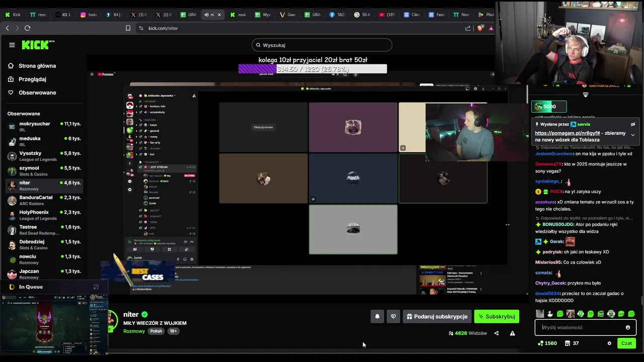The width and height of the screenshot is (644, 362).
Task: Focus the Wyszukaj search box
Action: coord(322,45)
